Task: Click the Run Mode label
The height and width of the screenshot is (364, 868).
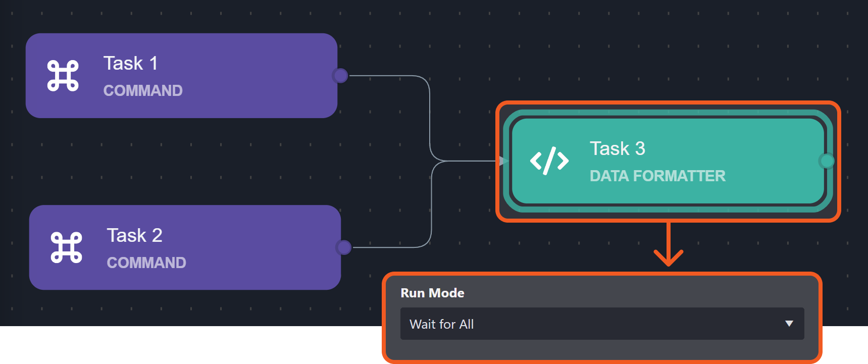Action: [432, 293]
